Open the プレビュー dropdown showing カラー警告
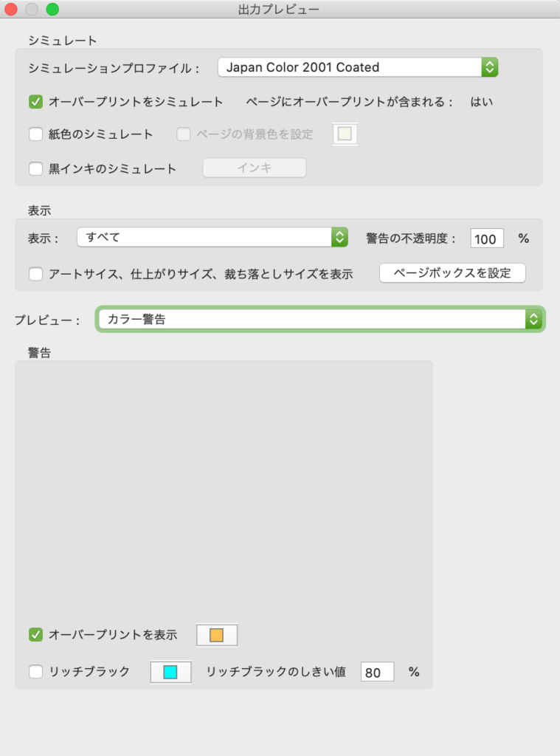Image resolution: width=560 pixels, height=756 pixels. click(x=320, y=319)
